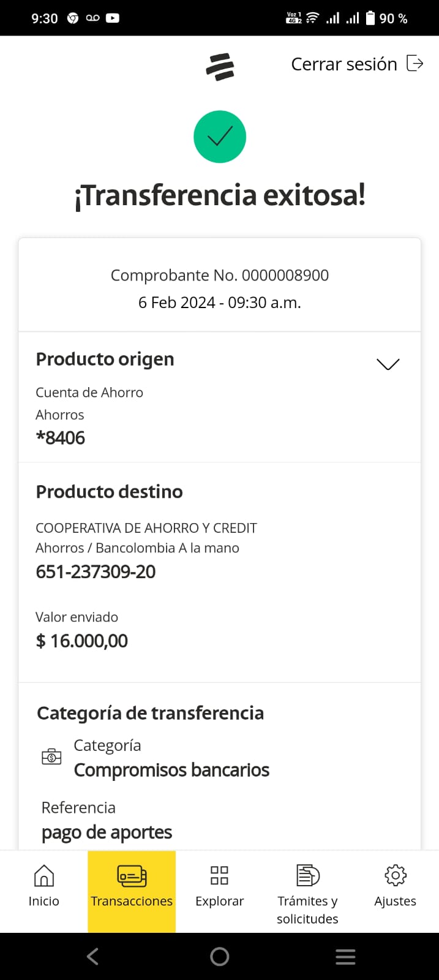Screen dimensions: 439x980
Task: Tap Comprobante No. 0000008900 text
Action: pyautogui.click(x=219, y=276)
